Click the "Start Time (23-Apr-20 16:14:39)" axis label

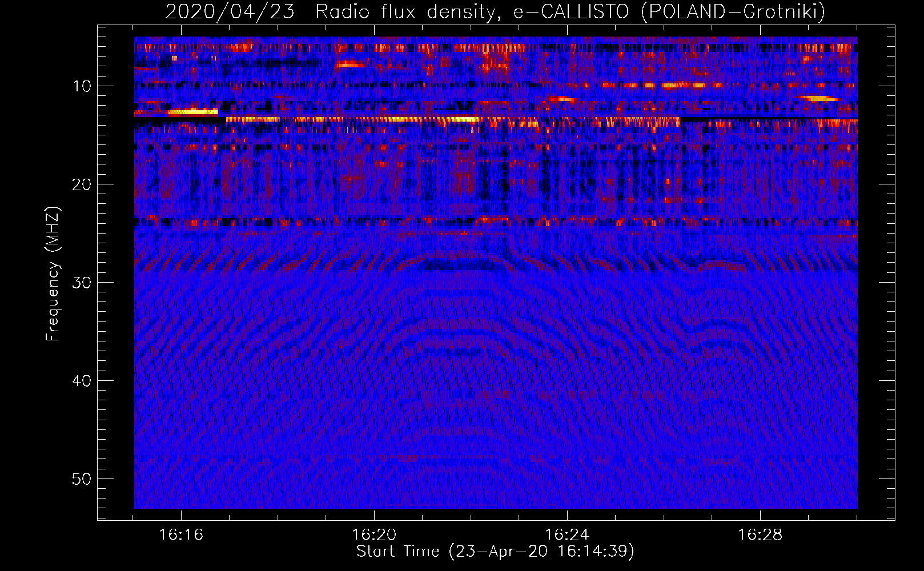tap(495, 552)
